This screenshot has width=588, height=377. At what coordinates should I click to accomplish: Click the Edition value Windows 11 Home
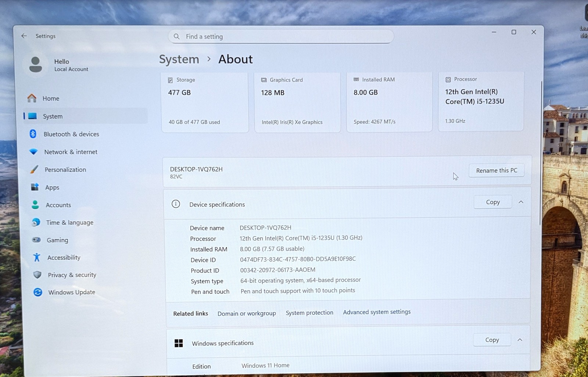[265, 365]
